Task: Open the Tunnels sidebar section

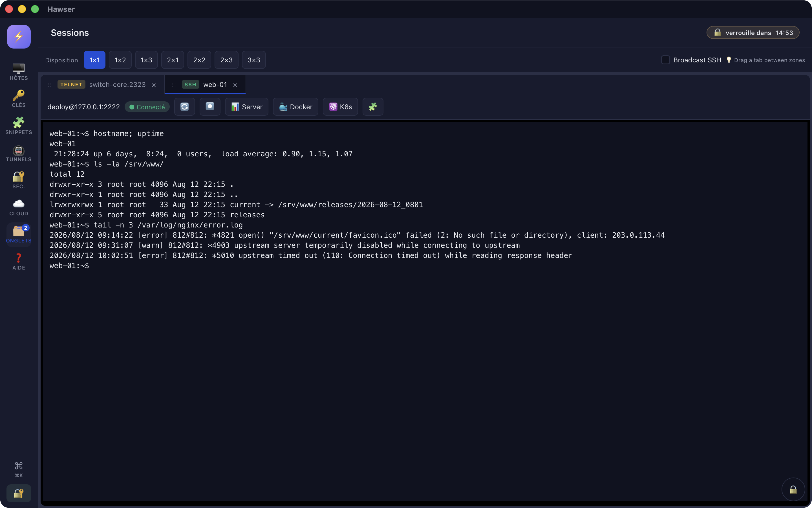Action: [x=19, y=153]
